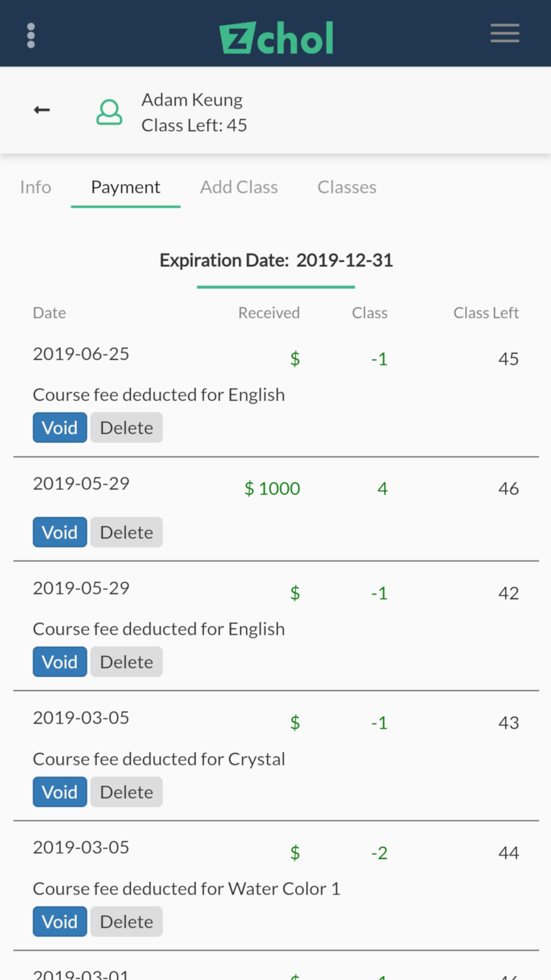Open the hamburger navigation menu

click(x=505, y=34)
